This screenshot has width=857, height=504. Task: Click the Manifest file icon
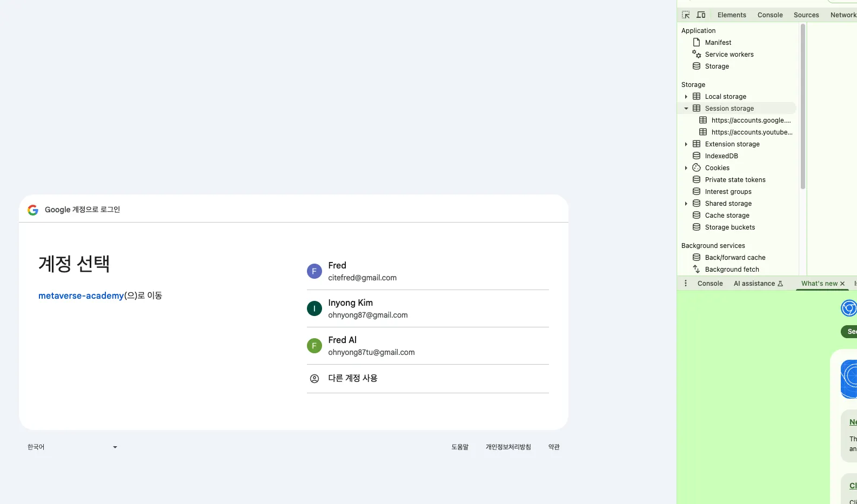(x=697, y=42)
